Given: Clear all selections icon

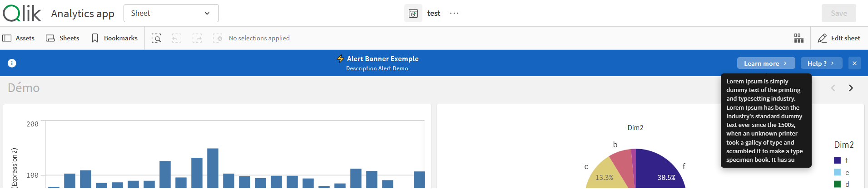Looking at the screenshot, I should [218, 39].
